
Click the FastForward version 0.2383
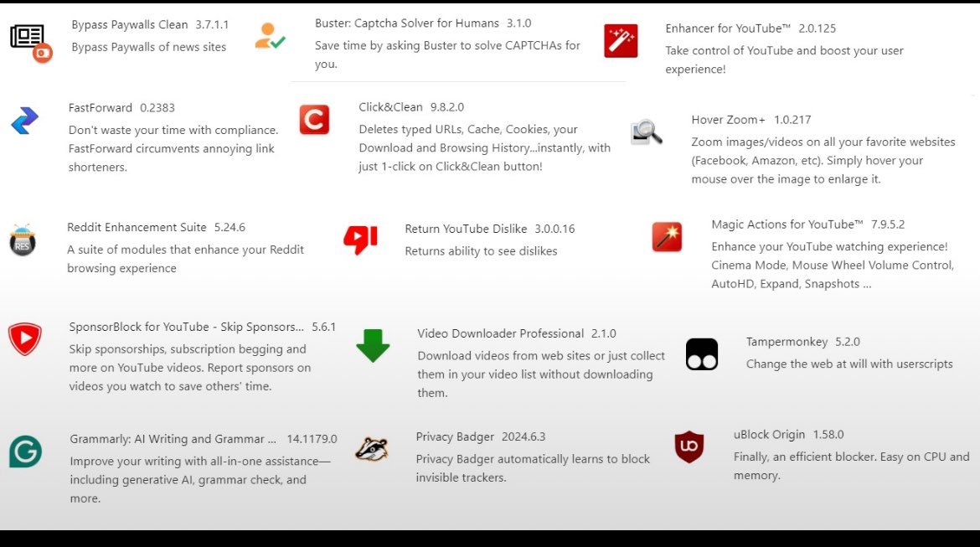click(157, 107)
